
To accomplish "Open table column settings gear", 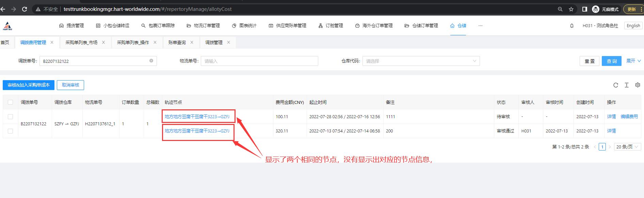I will (x=638, y=85).
